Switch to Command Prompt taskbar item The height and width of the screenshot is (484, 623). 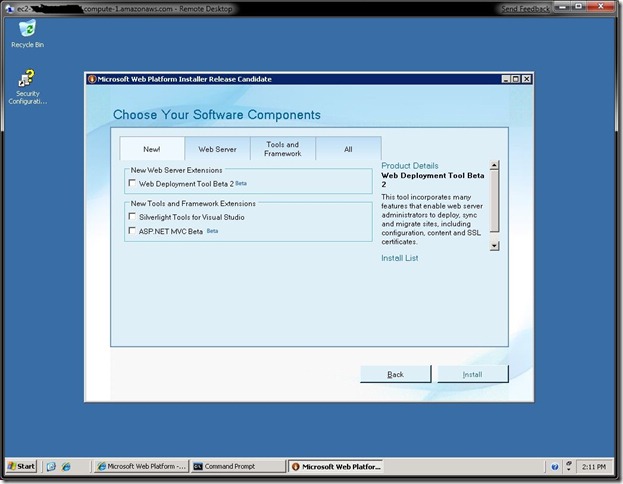(x=238, y=467)
